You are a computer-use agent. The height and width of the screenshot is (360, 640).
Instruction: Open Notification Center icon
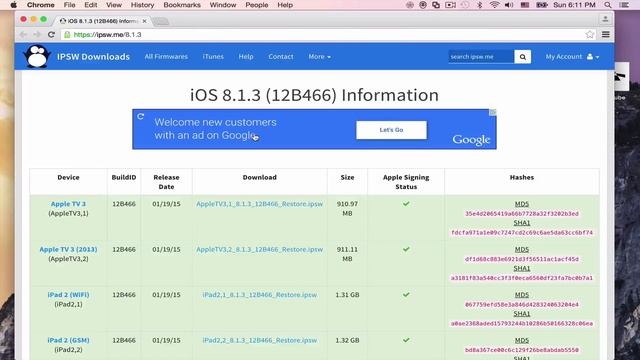tap(624, 5)
